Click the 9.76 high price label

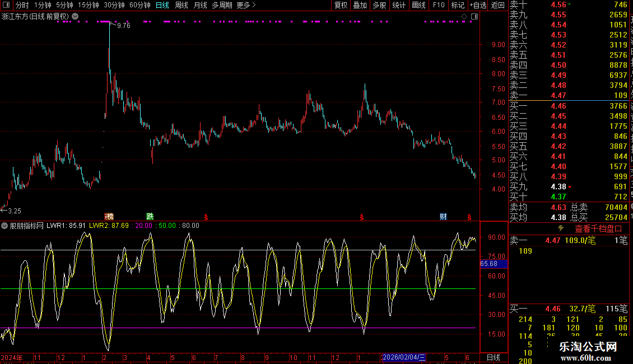(x=124, y=25)
